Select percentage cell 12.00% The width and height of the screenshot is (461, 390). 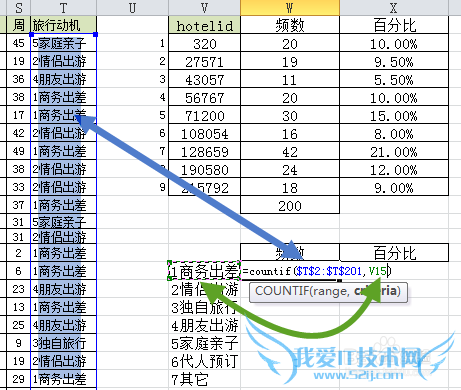pyautogui.click(x=394, y=169)
